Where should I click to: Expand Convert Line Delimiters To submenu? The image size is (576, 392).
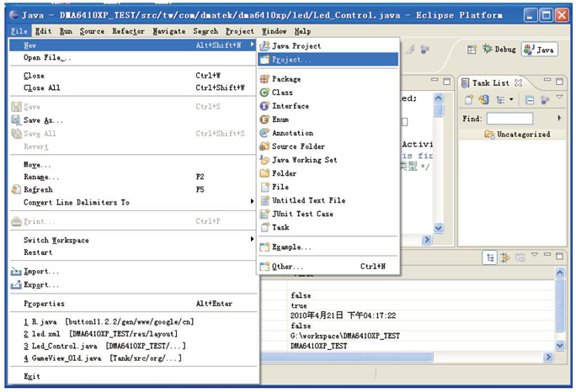[x=132, y=202]
